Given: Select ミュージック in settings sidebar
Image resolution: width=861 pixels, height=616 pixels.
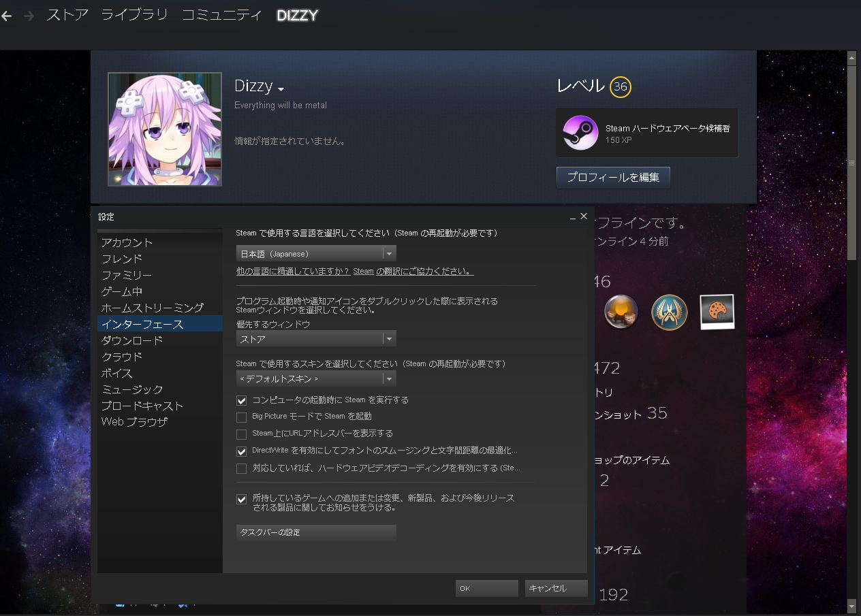Looking at the screenshot, I should pyautogui.click(x=160, y=389).
